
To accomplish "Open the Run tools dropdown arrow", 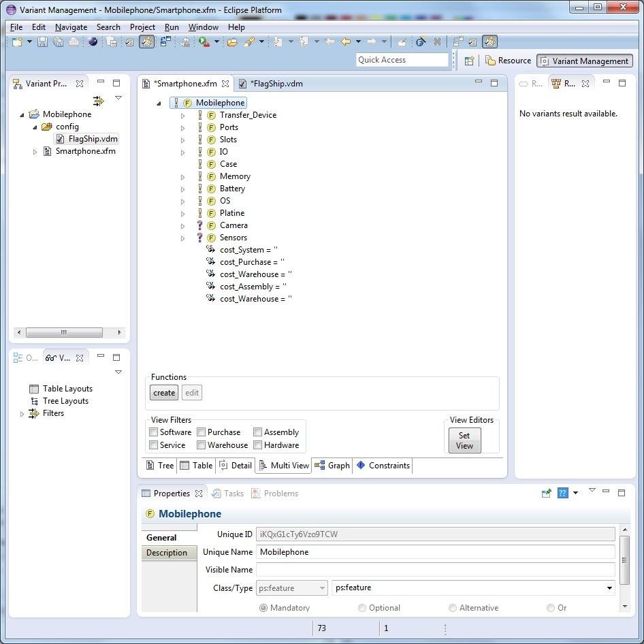I will [216, 42].
